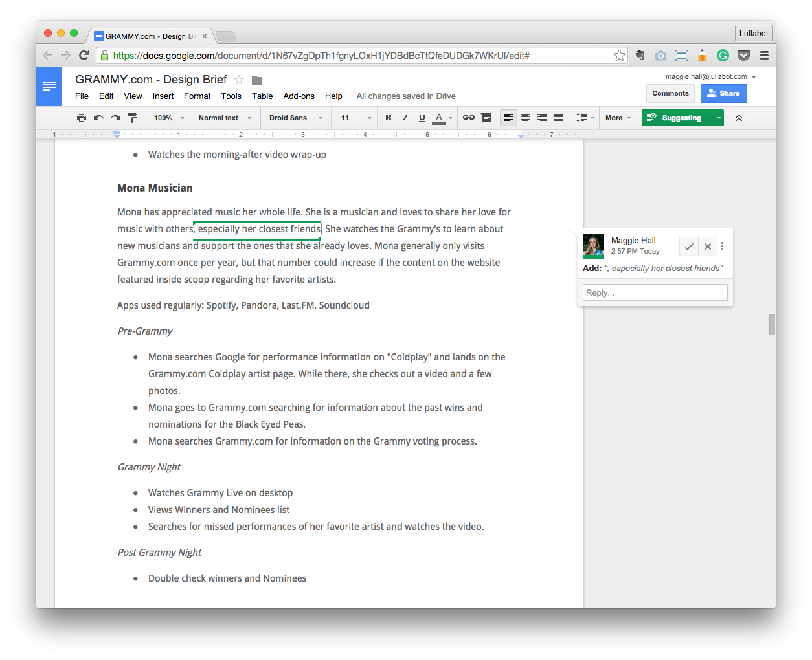The height and width of the screenshot is (660, 812).
Task: Reload the current page
Action: [84, 56]
